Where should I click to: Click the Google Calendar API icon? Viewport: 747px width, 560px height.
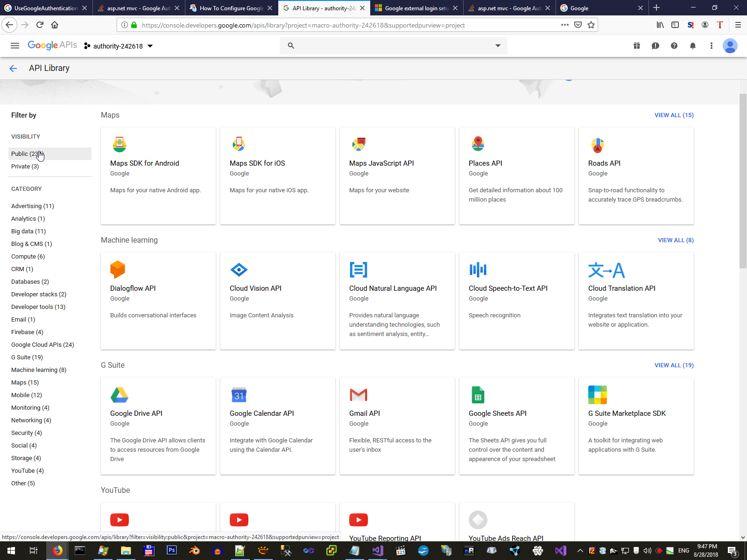pyautogui.click(x=239, y=395)
